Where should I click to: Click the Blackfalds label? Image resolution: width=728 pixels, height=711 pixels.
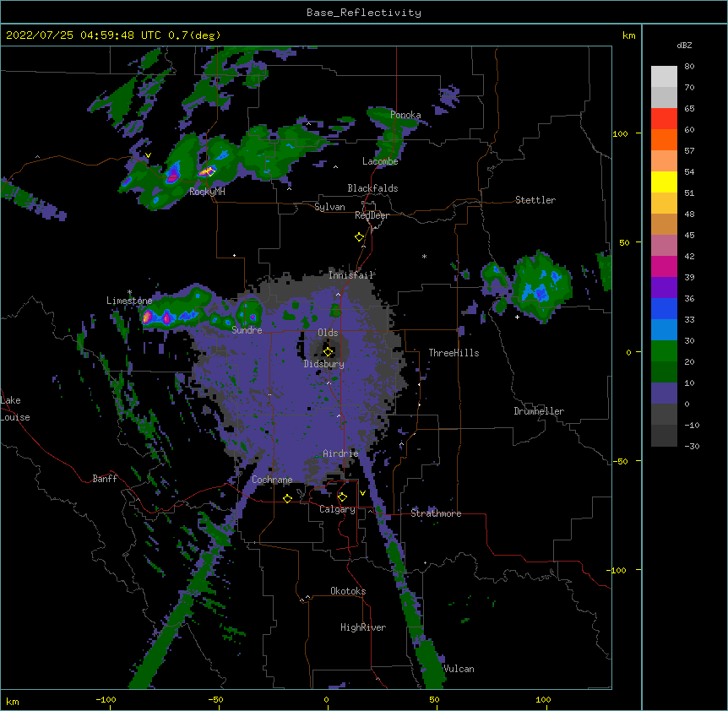tap(372, 188)
